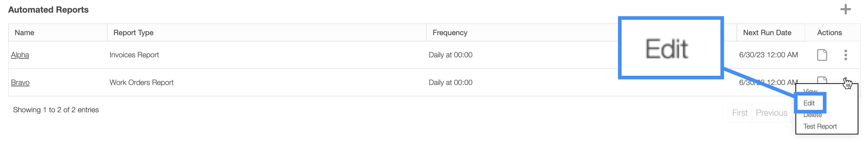The image size is (868, 144).
Task: Click the three-dot actions menu for Bravo
Action: click(x=845, y=80)
